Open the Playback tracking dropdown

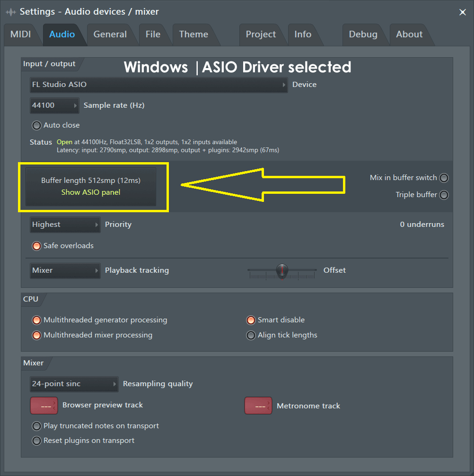(65, 270)
